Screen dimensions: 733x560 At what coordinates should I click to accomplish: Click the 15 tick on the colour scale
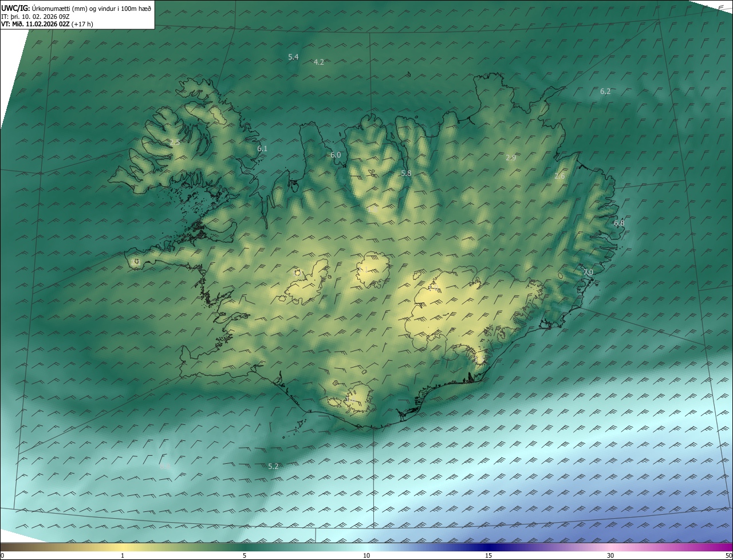click(x=488, y=555)
